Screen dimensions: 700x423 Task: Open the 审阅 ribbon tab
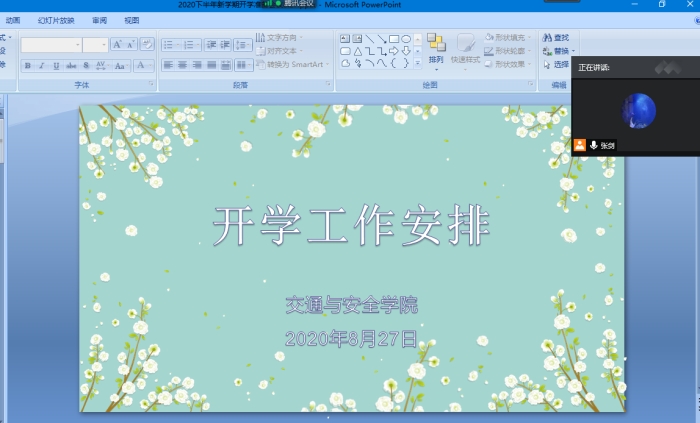[99, 19]
